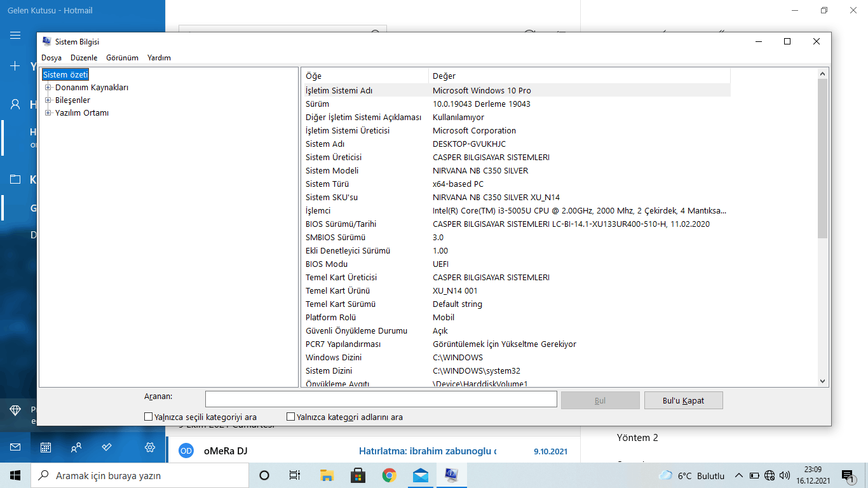Image resolution: width=868 pixels, height=488 pixels.
Task: Open Microsoft Store from taskbar
Action: click(358, 475)
